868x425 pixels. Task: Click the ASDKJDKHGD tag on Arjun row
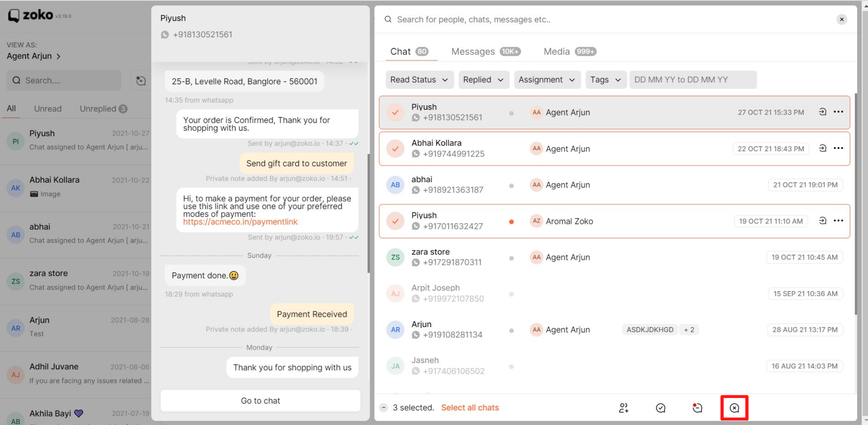click(650, 330)
